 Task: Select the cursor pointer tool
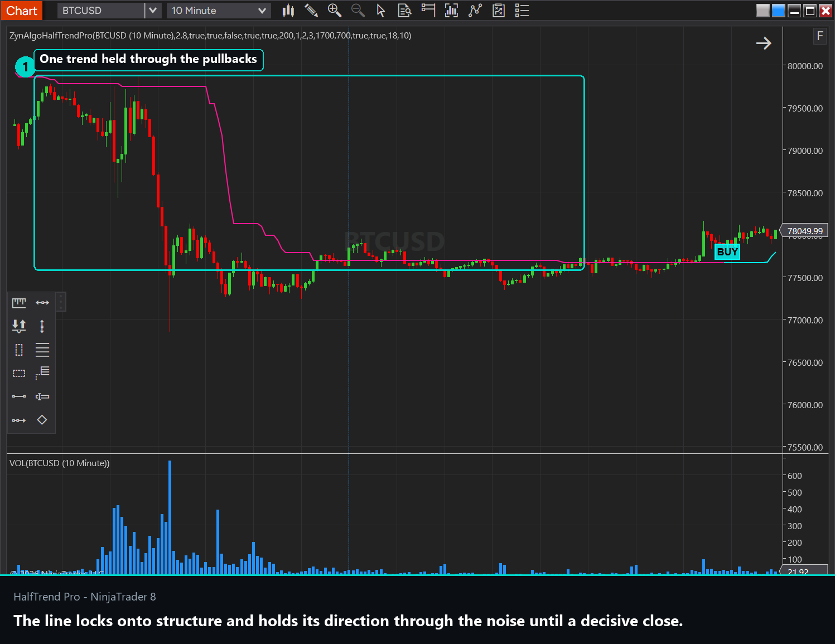point(381,11)
